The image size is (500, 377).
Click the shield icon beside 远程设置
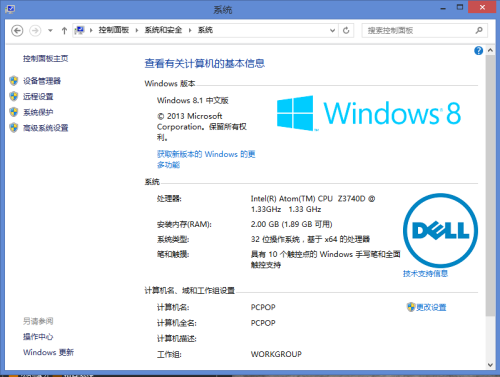14,96
